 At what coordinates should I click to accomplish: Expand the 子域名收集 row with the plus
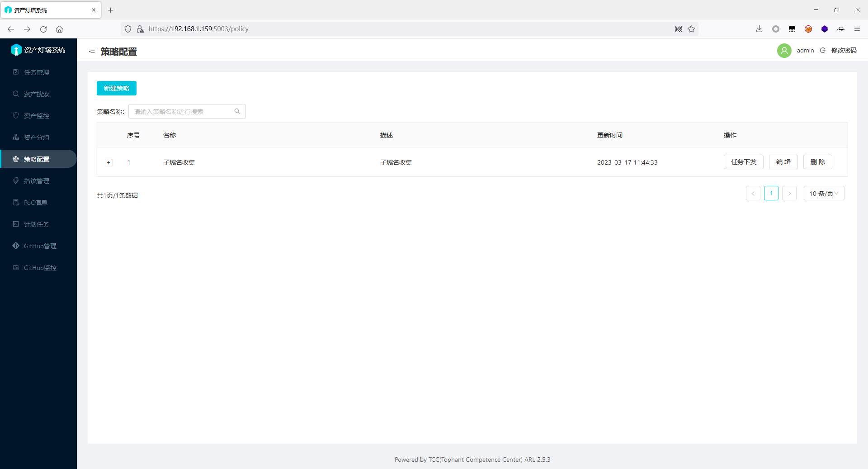(108, 162)
